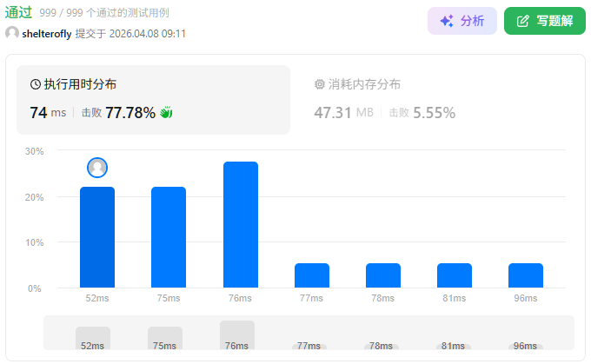Open the 写题解 write solution button
This screenshot has height=364, width=591.
click(x=544, y=21)
